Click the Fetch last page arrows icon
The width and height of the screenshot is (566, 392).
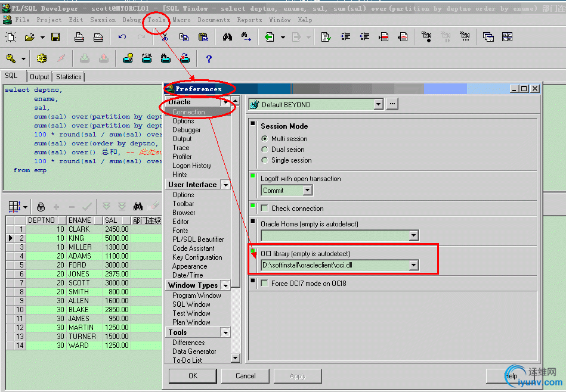pyautogui.click(x=122, y=207)
